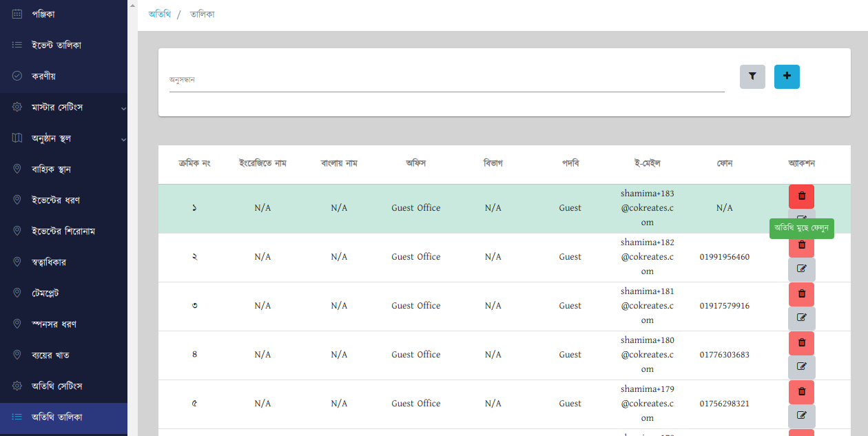Screen dimensions: 868x436
Task: Click the বাংলায় নাম column header
Action: click(x=339, y=164)
